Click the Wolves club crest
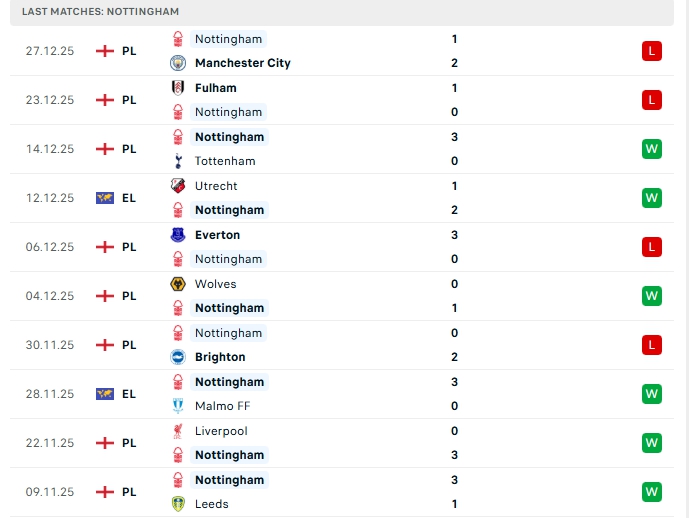This screenshot has height=518, width=689. click(x=178, y=284)
